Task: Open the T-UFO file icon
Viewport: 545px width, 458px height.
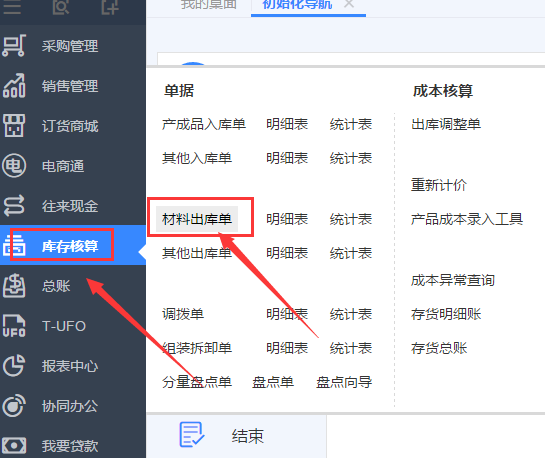Action: pyautogui.click(x=14, y=326)
